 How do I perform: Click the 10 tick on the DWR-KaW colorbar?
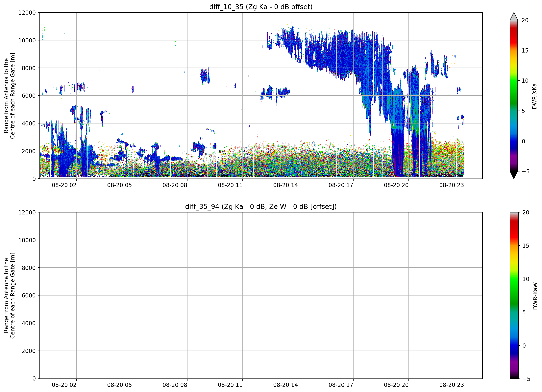(526, 279)
